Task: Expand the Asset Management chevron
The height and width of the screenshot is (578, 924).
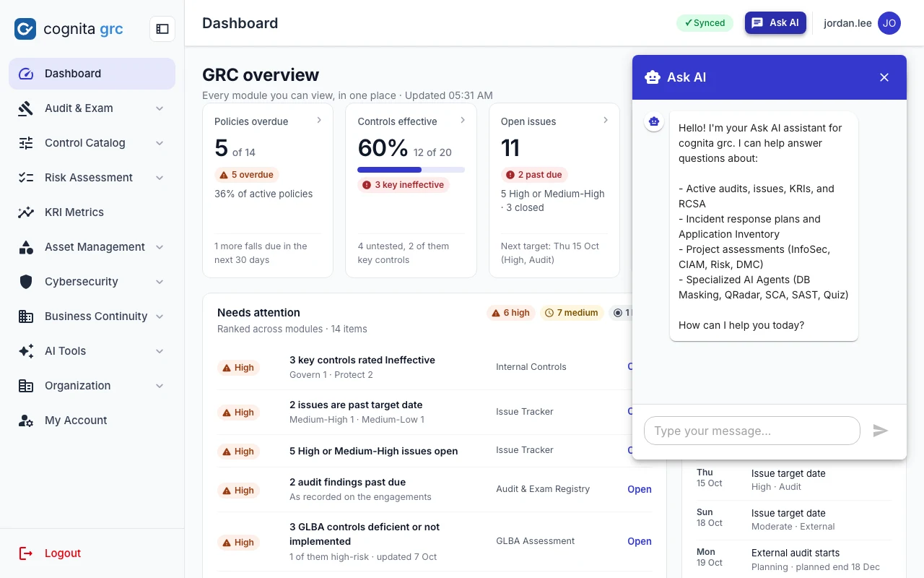Action: [x=160, y=247]
